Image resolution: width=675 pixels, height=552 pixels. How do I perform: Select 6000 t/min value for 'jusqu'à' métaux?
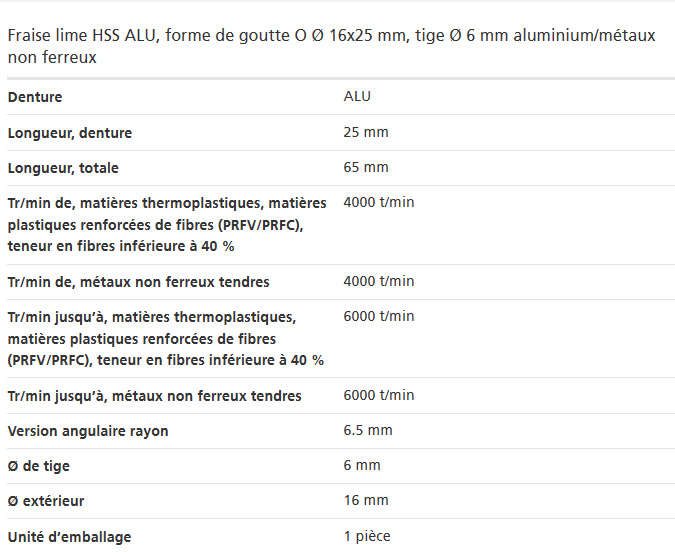[x=379, y=395]
